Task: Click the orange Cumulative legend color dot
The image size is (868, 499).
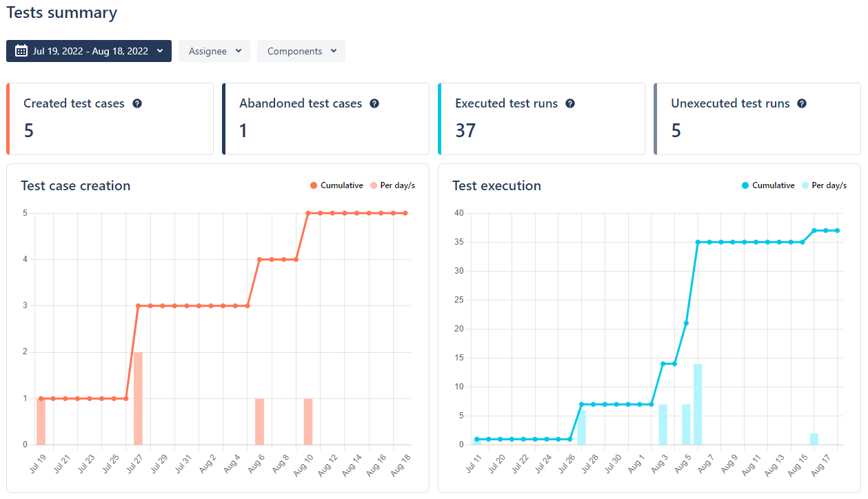Action: [x=314, y=185]
